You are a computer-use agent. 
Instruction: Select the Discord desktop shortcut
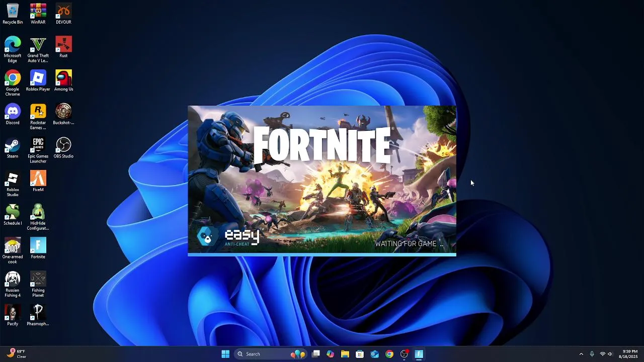(13, 115)
